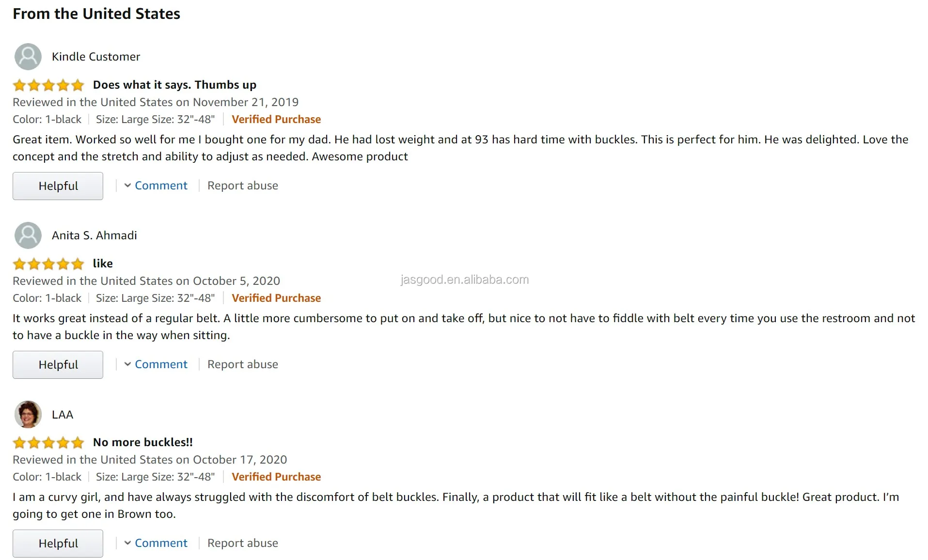Expand Comment under LAA's review
Viewport: 928px width, 560px height.
click(x=160, y=543)
